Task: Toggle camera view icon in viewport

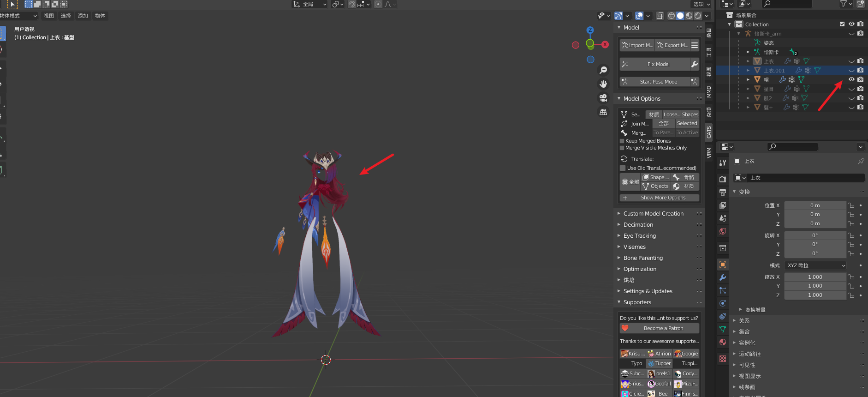Action: click(x=603, y=98)
